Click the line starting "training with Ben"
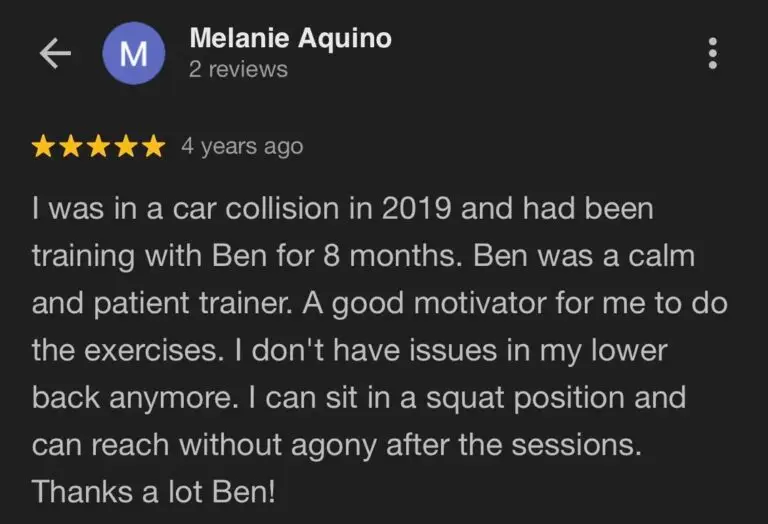The width and height of the screenshot is (768, 524). (363, 257)
